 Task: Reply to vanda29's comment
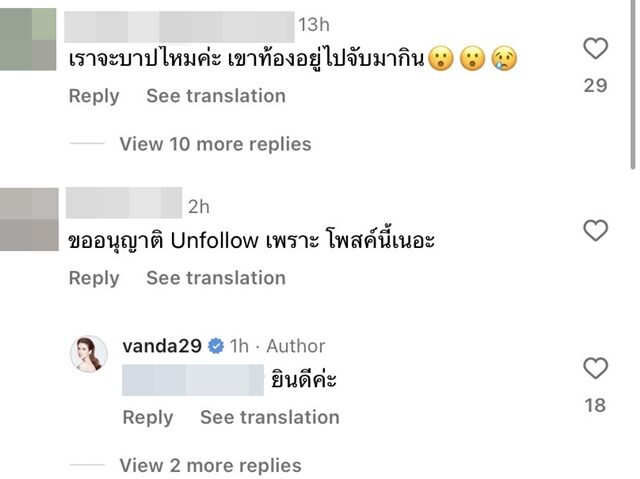click(148, 417)
